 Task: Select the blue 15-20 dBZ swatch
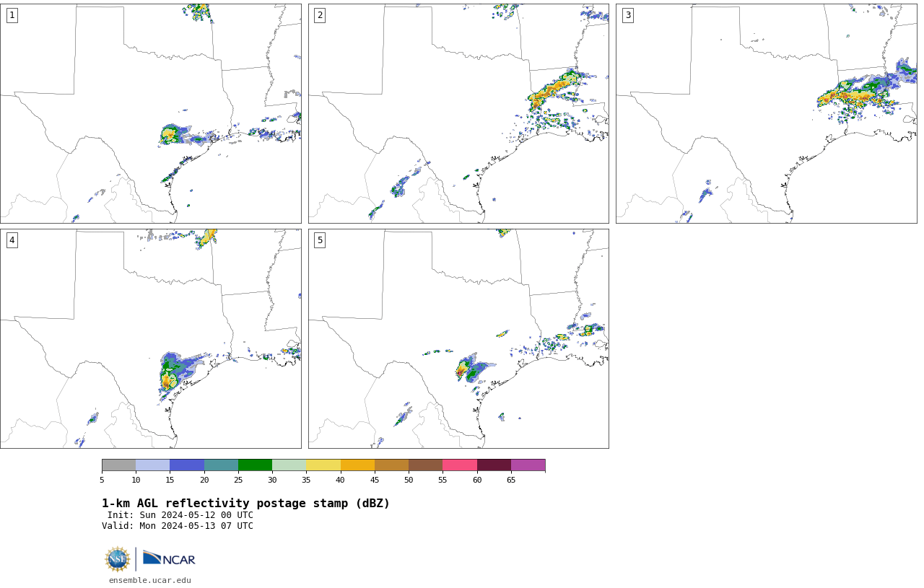pos(187,465)
